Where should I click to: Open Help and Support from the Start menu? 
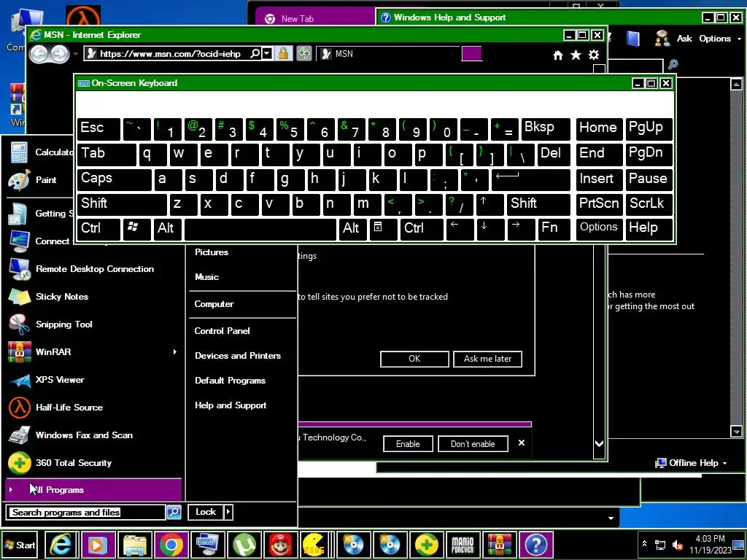coord(231,405)
